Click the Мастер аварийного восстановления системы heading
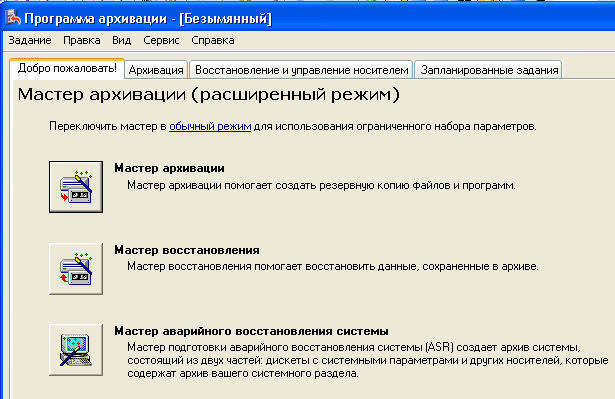 [x=251, y=331]
